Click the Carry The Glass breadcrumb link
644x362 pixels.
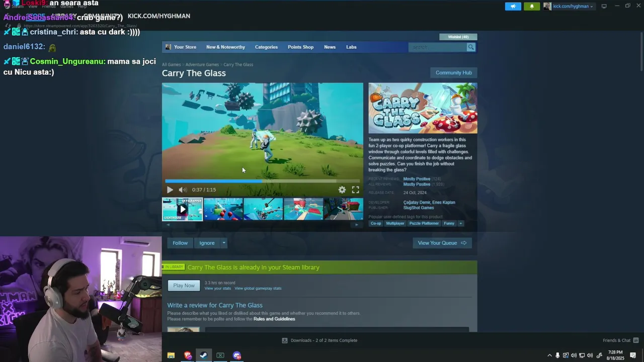click(x=238, y=64)
